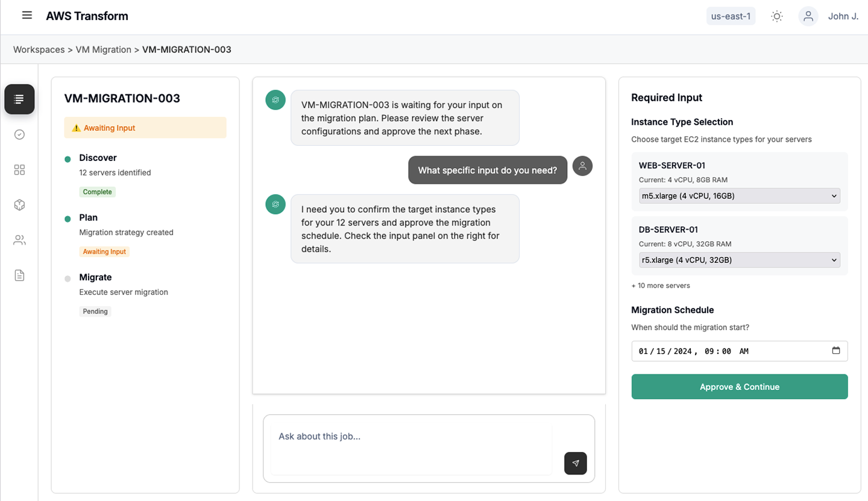Toggle the light/dark theme sun icon
The image size is (868, 501).
pyautogui.click(x=777, y=16)
